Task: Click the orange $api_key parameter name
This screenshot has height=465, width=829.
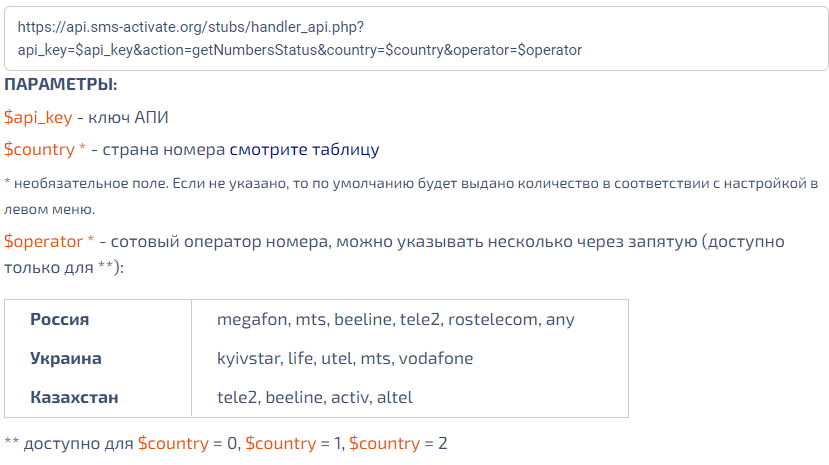Action: [x=38, y=117]
